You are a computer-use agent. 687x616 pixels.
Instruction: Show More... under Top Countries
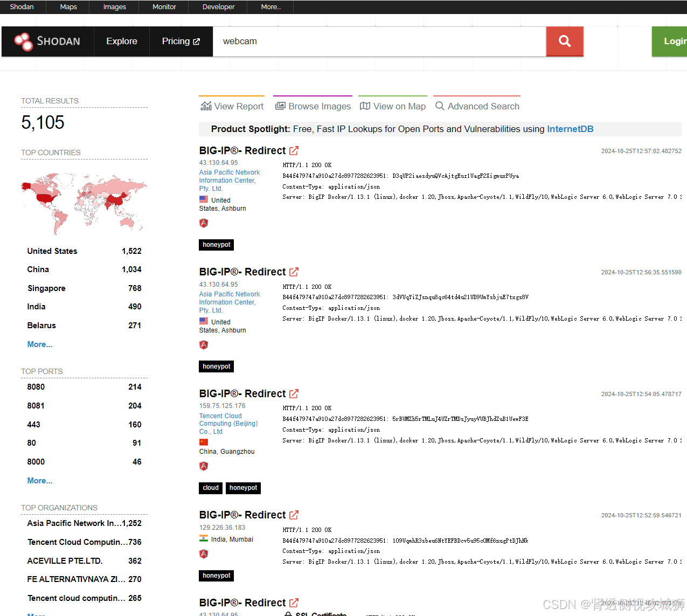[40, 344]
